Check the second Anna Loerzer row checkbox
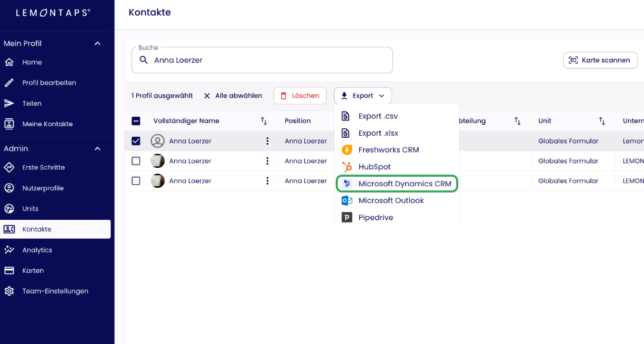 [136, 161]
